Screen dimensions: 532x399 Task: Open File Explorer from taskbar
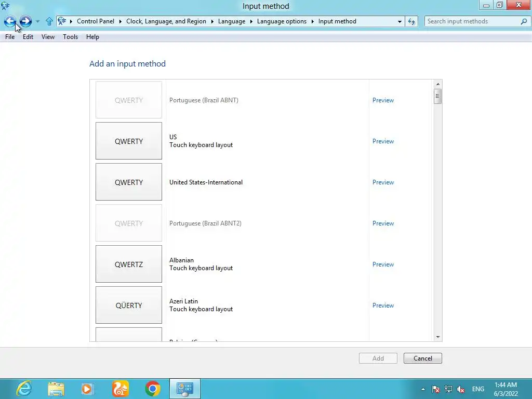click(x=56, y=389)
